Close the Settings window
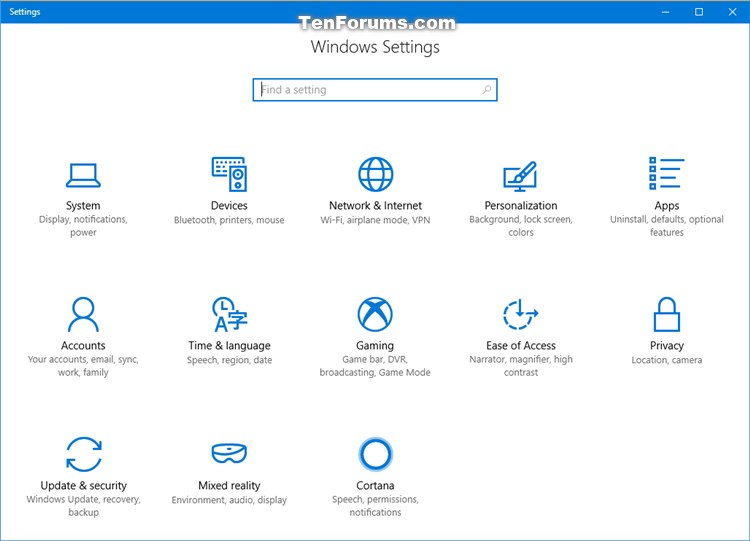The height and width of the screenshot is (541, 750). click(732, 11)
